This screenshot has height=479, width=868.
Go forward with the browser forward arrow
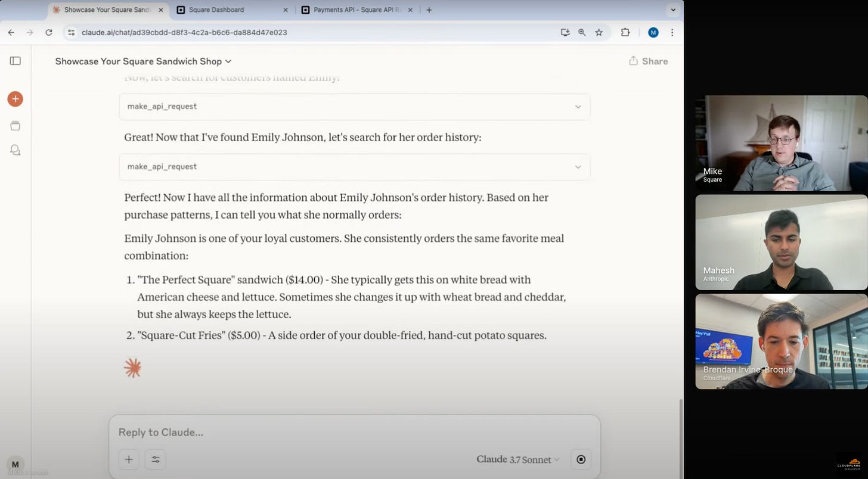[29, 32]
